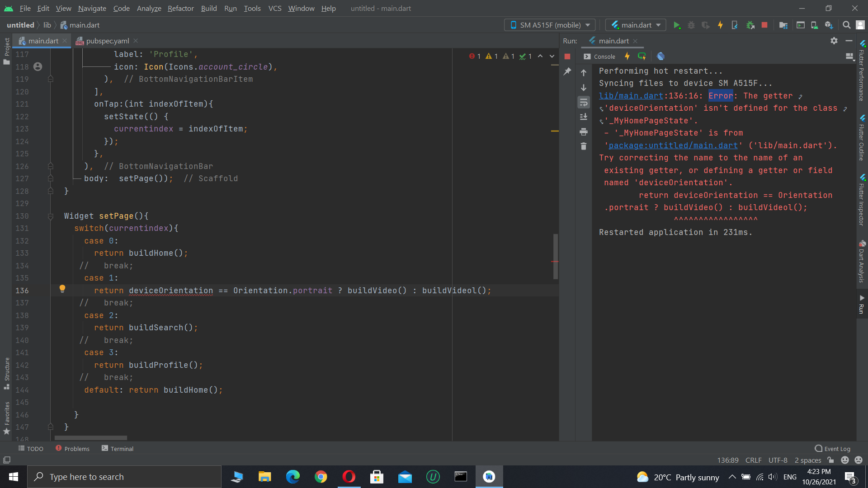
Task: Open the Event Log
Action: [832, 449]
